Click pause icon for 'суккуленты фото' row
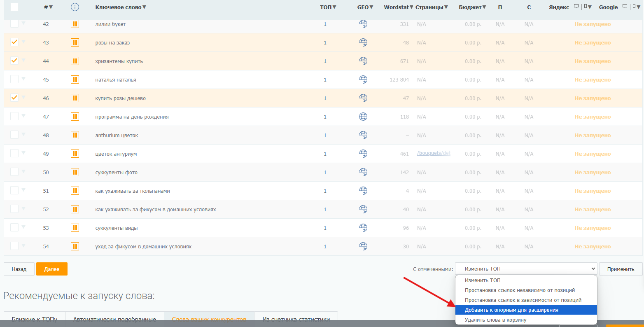This screenshot has height=327, width=644. pos(75,172)
